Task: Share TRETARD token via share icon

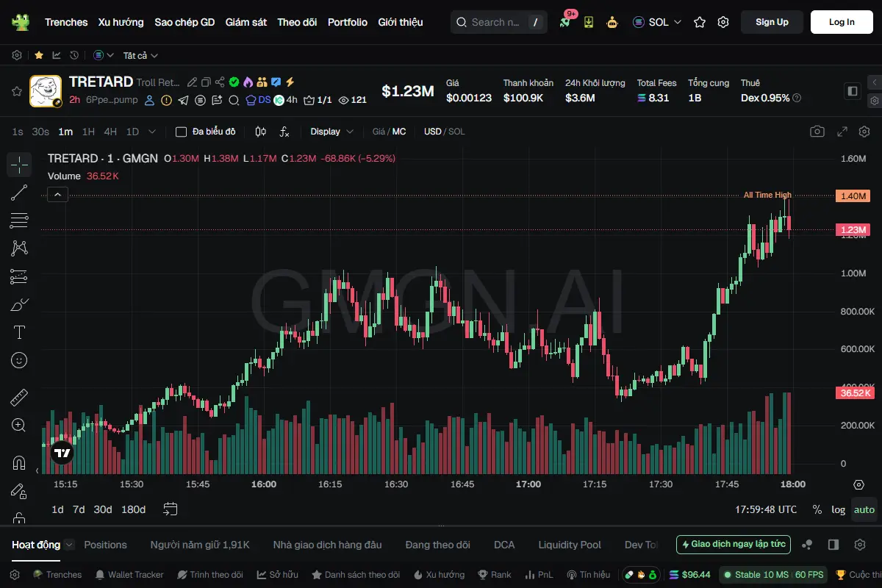Action: (220, 82)
